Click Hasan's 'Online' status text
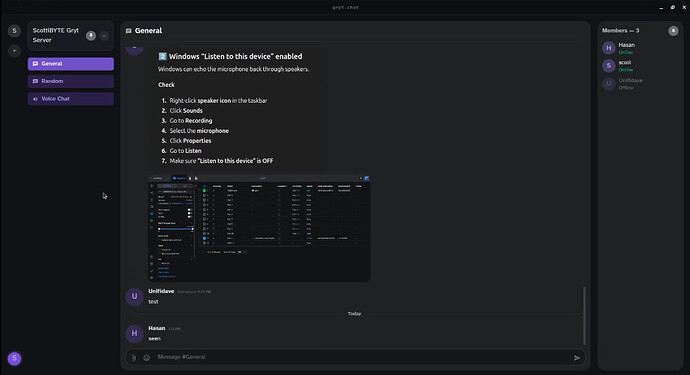The width and height of the screenshot is (690, 375). click(x=625, y=52)
